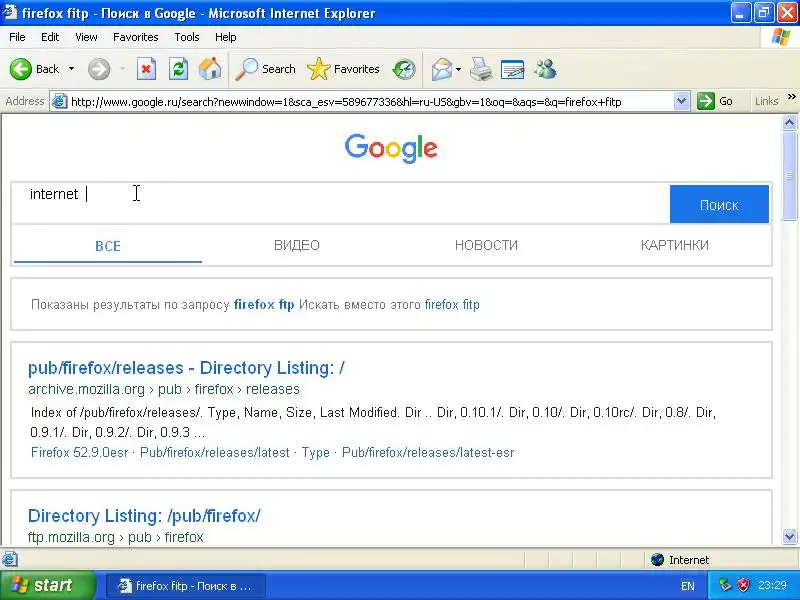The image size is (800, 600).
Task: Refresh the page with green arrows icon
Action: pyautogui.click(x=178, y=69)
